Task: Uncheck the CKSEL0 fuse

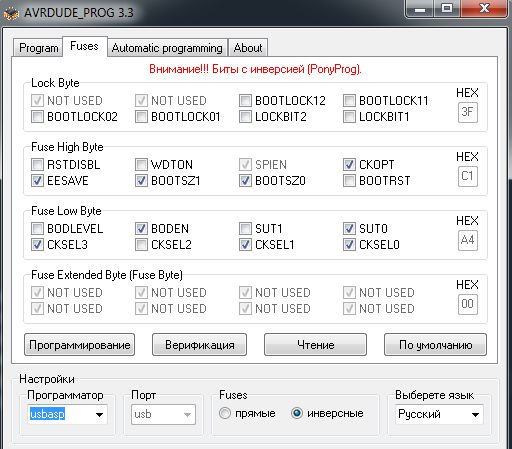Action: pyautogui.click(x=349, y=245)
